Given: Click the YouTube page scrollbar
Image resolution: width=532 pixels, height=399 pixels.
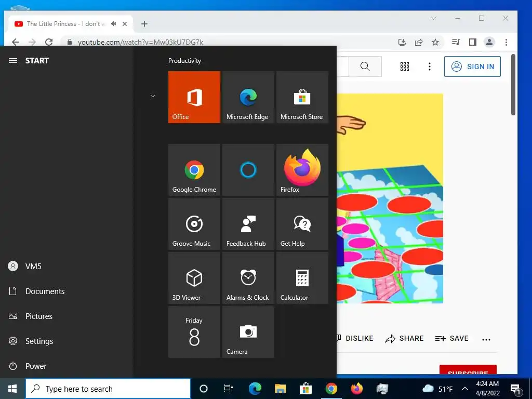Looking at the screenshot, I should tap(513, 85).
